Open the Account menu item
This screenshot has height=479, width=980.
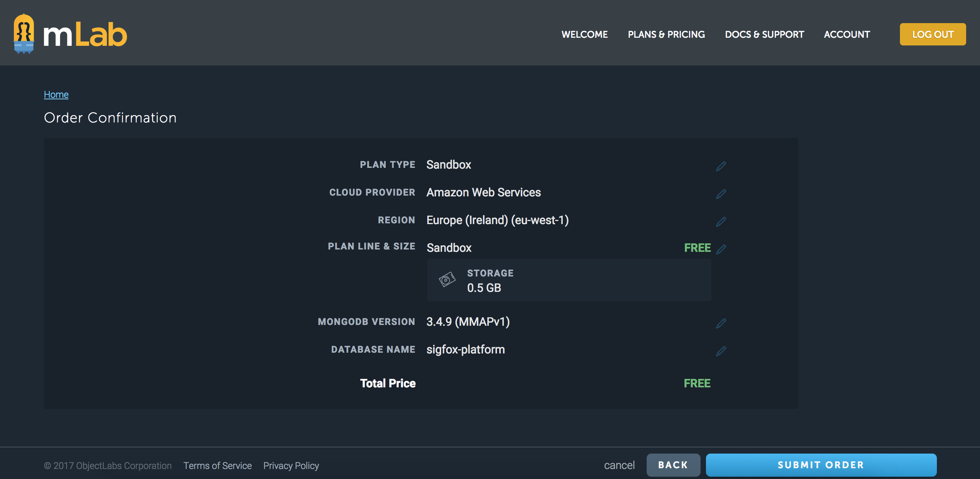[846, 34]
